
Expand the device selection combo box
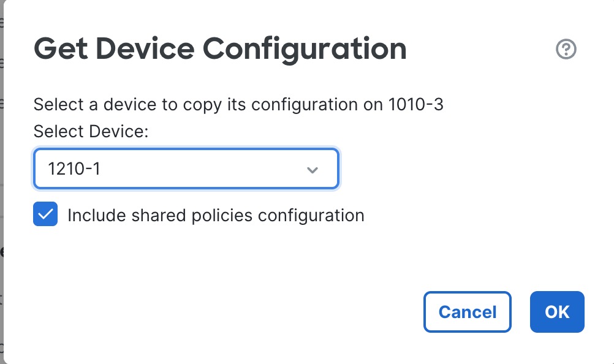click(186, 169)
